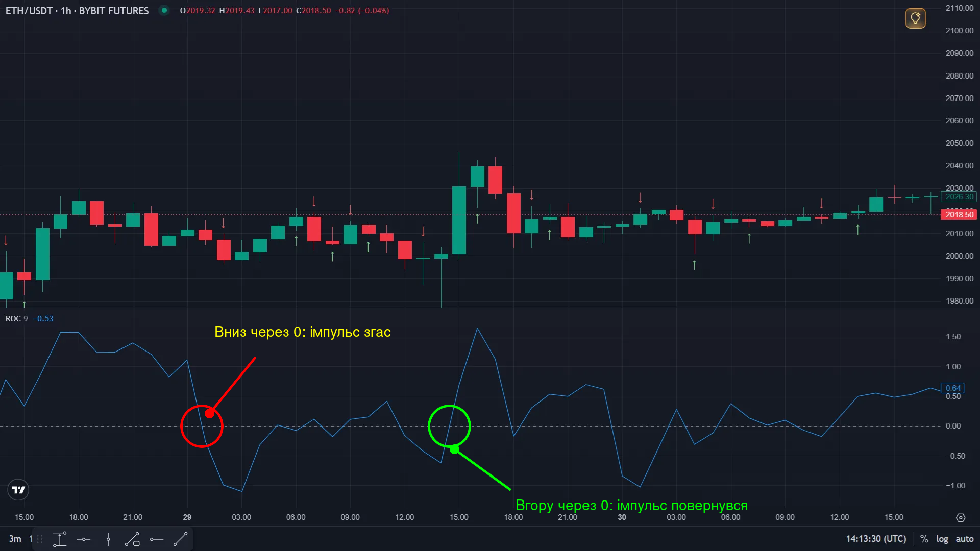Click the open value O2019.32
This screenshot has height=551, width=980.
click(198, 11)
